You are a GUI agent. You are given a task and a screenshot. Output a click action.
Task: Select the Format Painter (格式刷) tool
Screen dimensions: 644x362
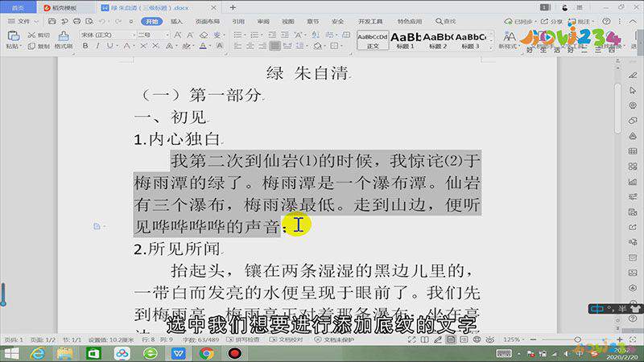64,40
